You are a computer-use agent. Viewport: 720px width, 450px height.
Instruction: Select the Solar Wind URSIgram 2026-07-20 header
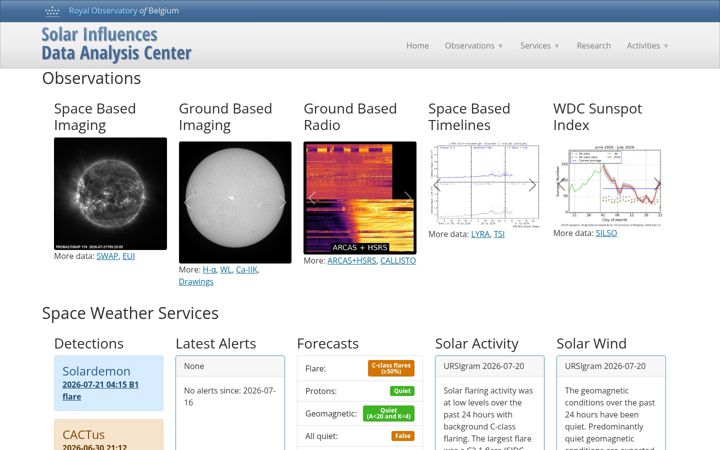click(x=611, y=366)
